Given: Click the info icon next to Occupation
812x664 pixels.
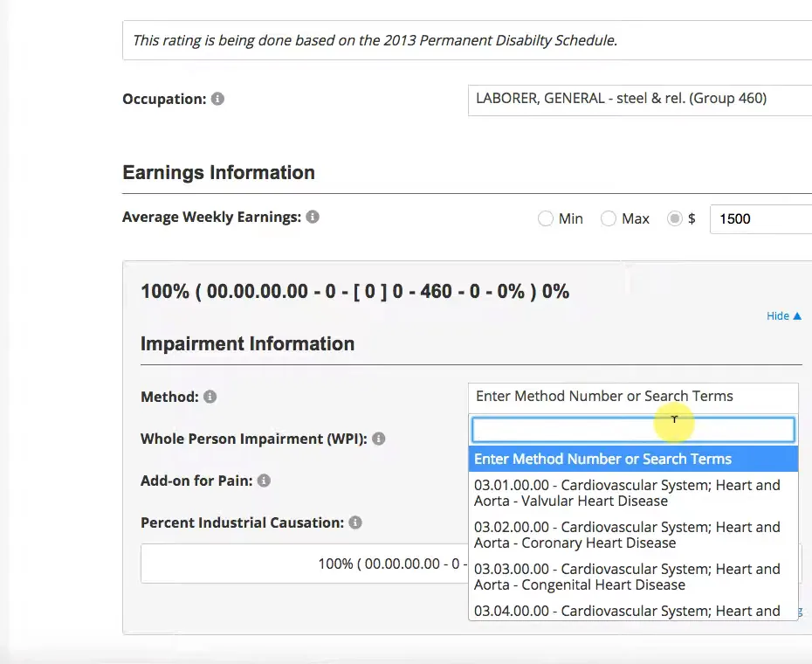Looking at the screenshot, I should (217, 99).
